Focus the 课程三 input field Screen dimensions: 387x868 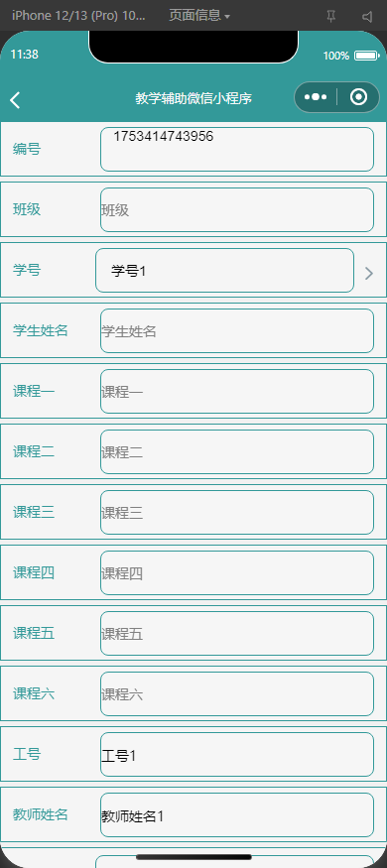point(237,513)
